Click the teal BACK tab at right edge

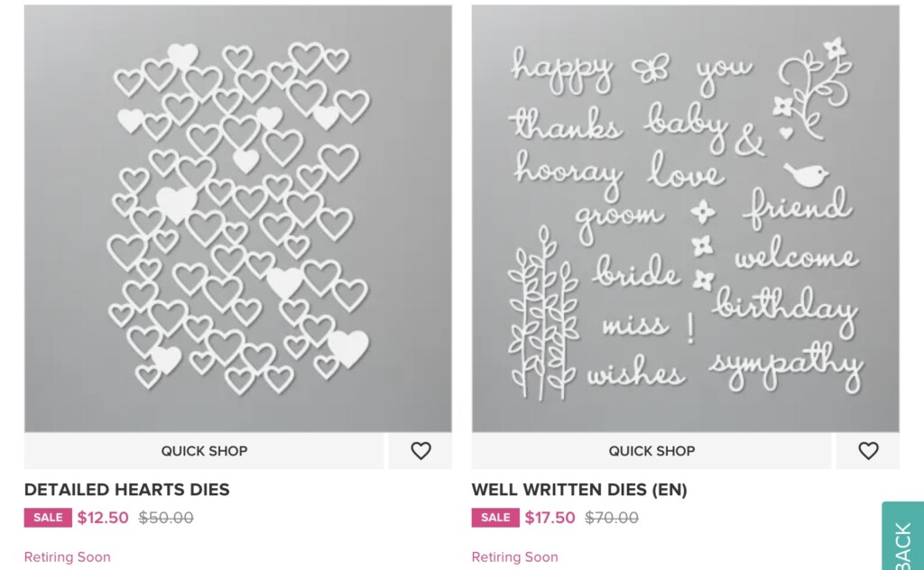903,538
